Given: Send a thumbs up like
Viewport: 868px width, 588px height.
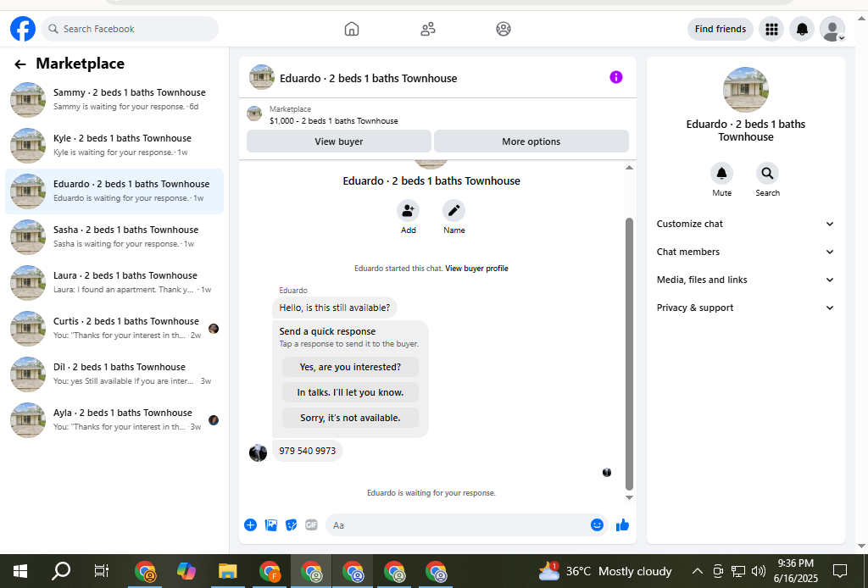Looking at the screenshot, I should [x=623, y=525].
